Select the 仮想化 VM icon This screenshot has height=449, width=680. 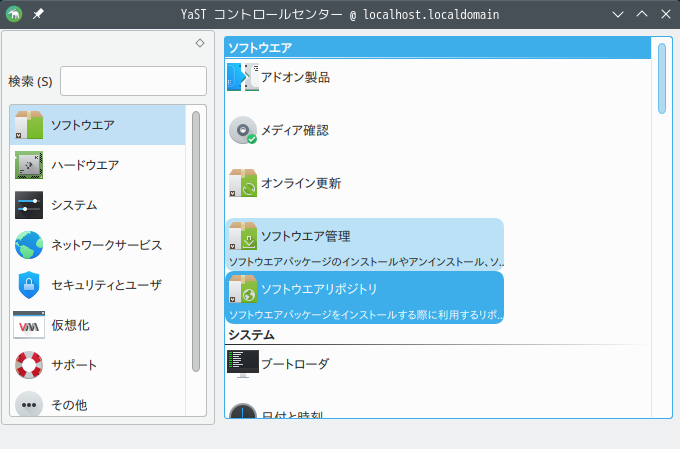29,325
